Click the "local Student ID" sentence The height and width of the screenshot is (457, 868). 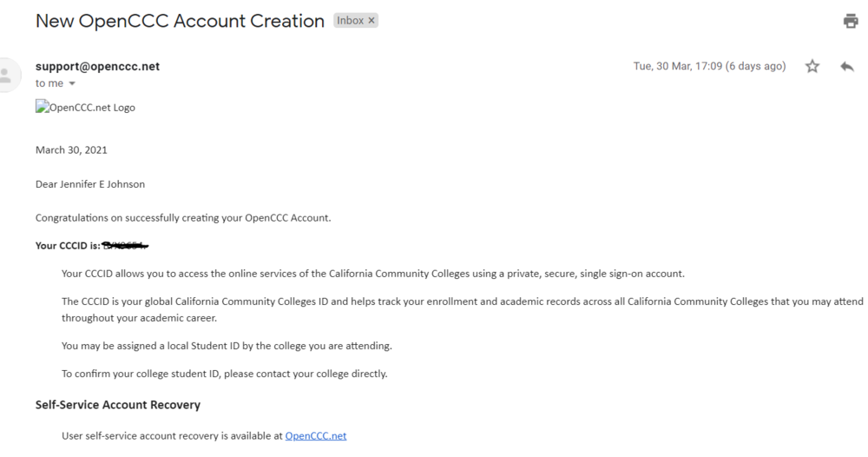[x=227, y=346]
